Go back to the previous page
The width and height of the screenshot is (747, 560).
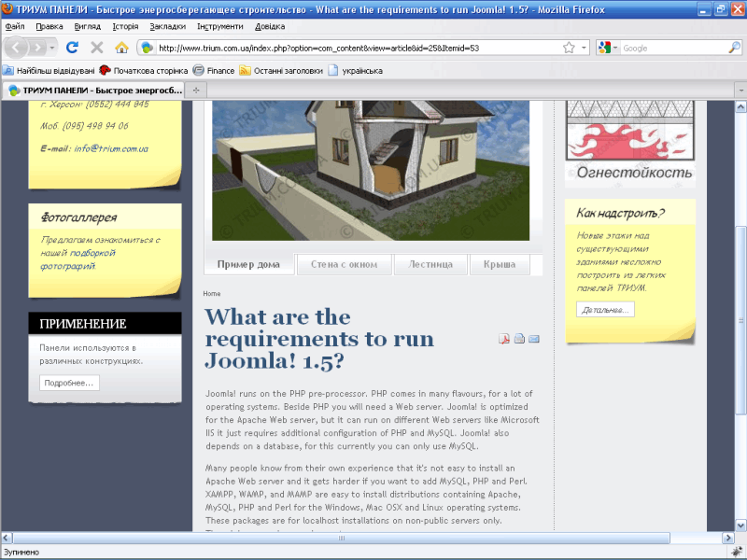pyautogui.click(x=16, y=48)
